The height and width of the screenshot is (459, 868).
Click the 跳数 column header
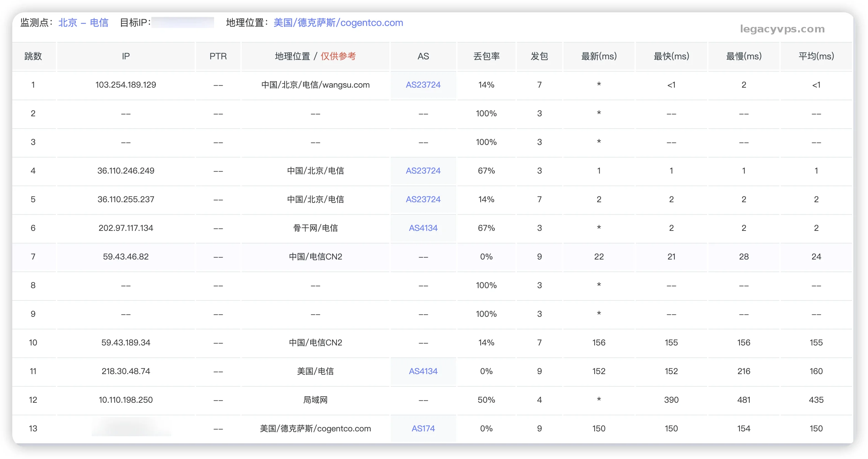(33, 56)
